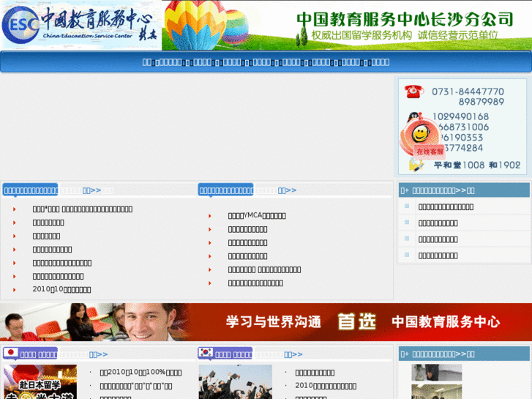This screenshot has width=532, height=399.
Task: Click the address text 平和堂1008 和1902
Action: (x=477, y=165)
